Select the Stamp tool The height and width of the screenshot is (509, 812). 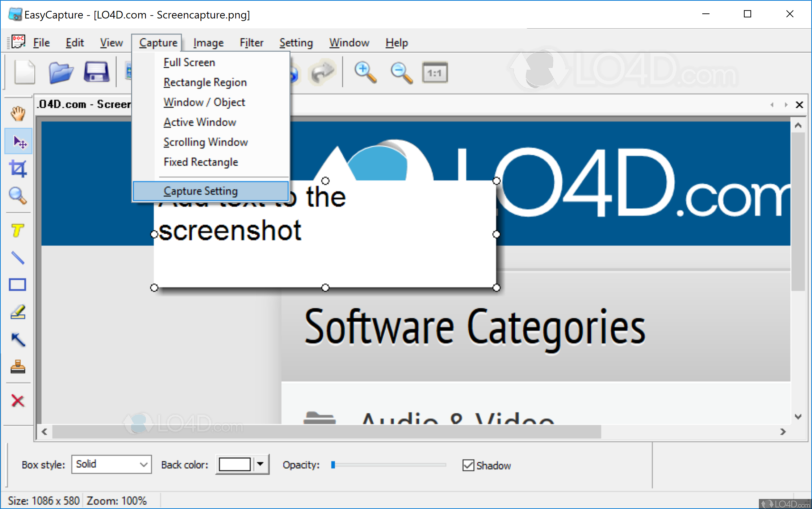18,367
